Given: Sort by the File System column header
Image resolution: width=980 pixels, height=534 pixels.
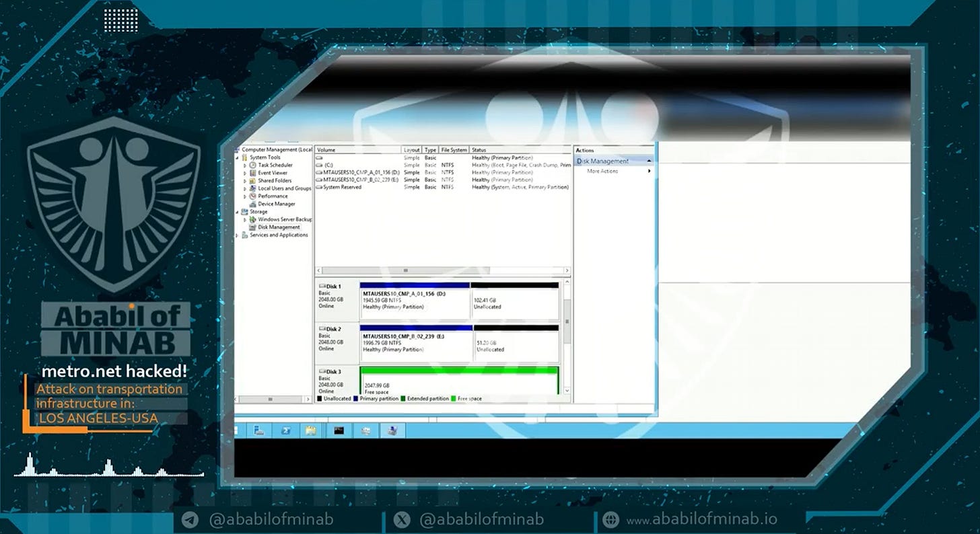Looking at the screenshot, I should point(454,150).
